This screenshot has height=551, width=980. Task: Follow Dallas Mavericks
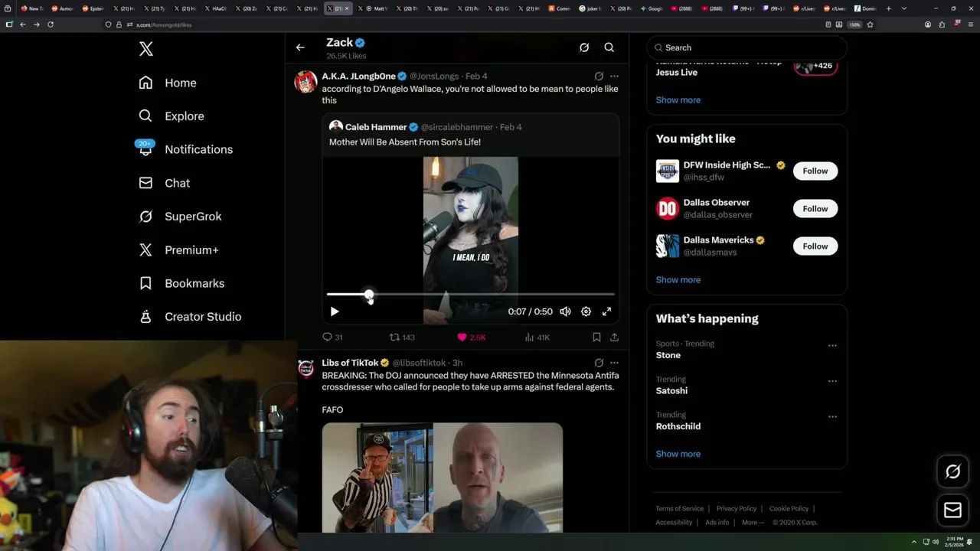tap(815, 246)
